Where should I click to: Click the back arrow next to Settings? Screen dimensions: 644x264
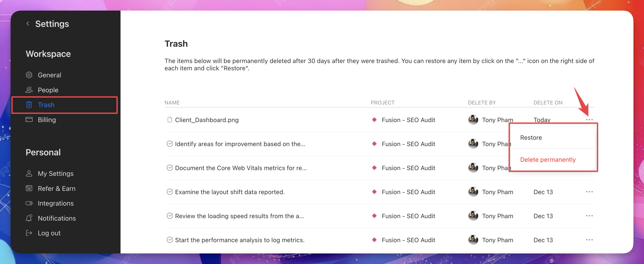click(x=28, y=24)
